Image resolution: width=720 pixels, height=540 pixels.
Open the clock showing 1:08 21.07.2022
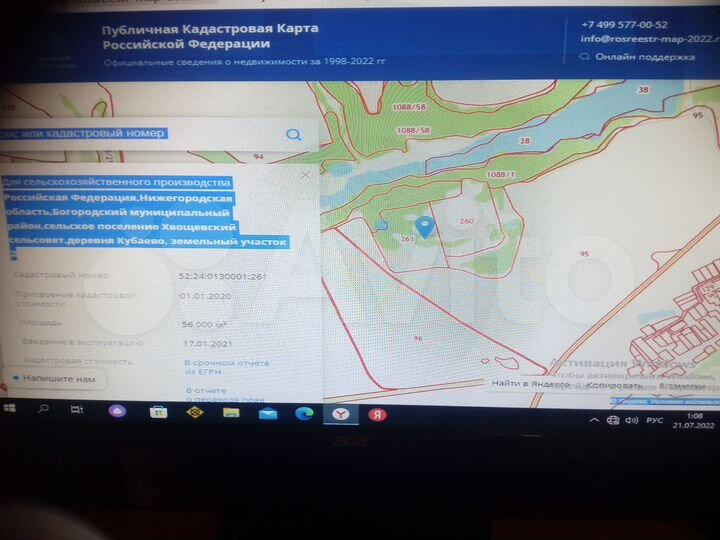coord(693,421)
